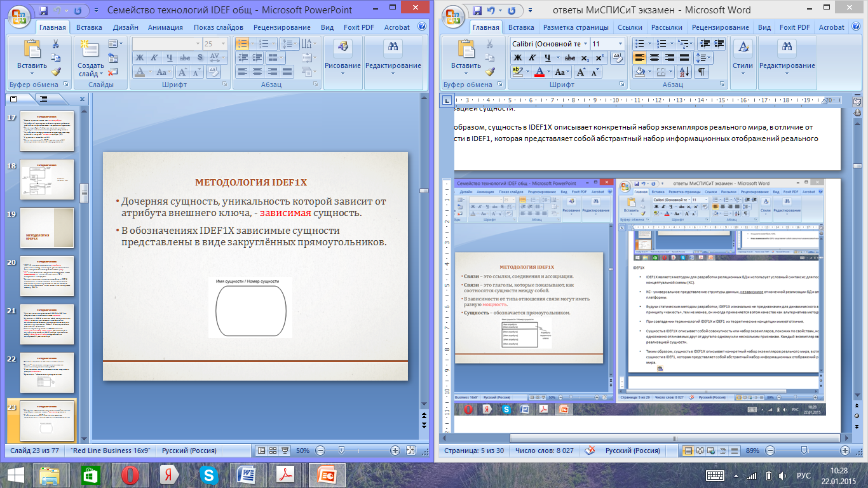Open PowerPoint Help question mark icon
868x488 pixels.
click(x=422, y=27)
